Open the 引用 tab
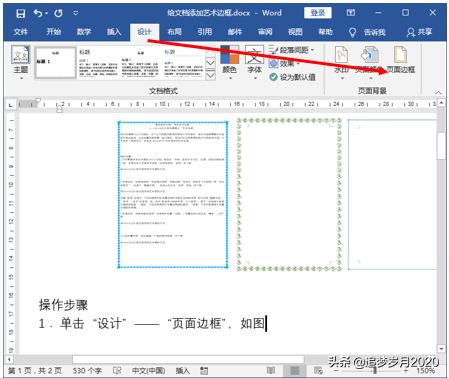Image resolution: width=449 pixels, height=378 pixels. tap(204, 32)
